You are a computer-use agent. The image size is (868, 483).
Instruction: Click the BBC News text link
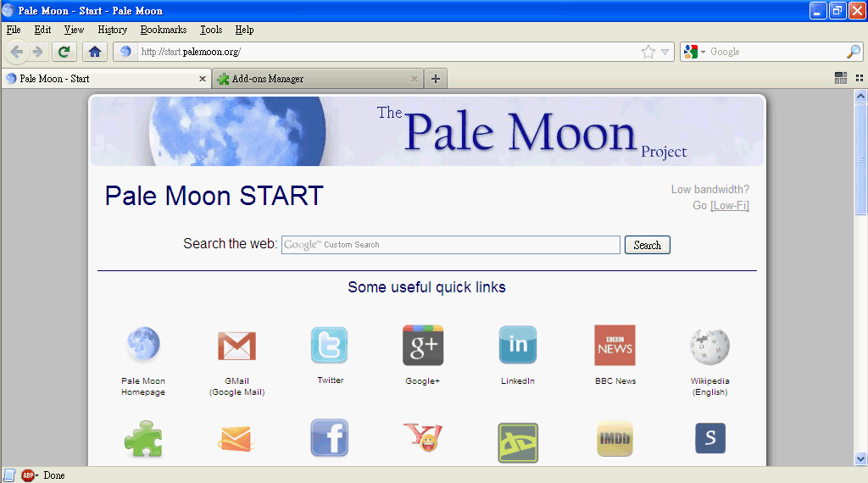coord(615,380)
